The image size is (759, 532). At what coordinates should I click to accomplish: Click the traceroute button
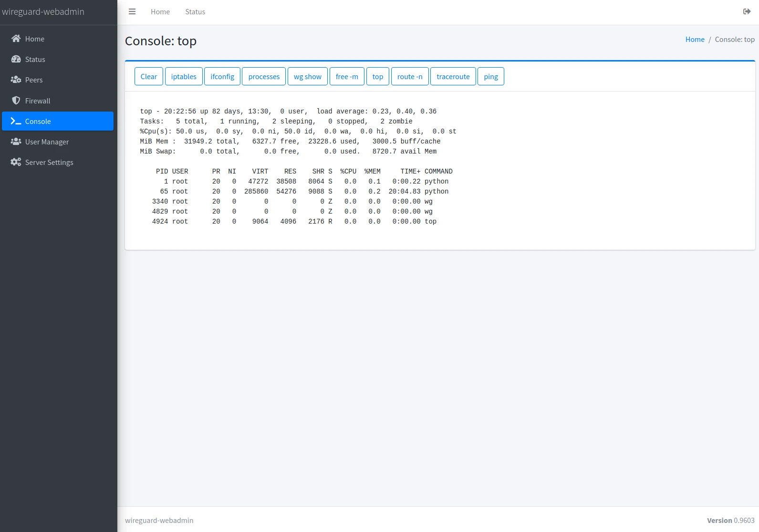(453, 76)
